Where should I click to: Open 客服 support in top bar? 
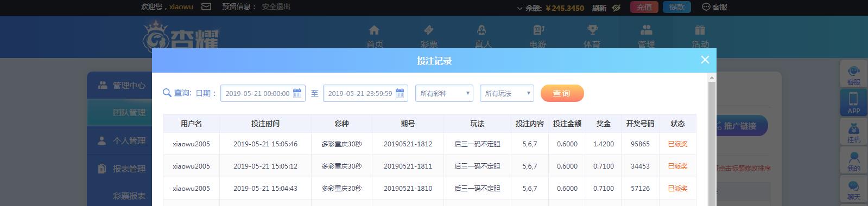point(715,7)
